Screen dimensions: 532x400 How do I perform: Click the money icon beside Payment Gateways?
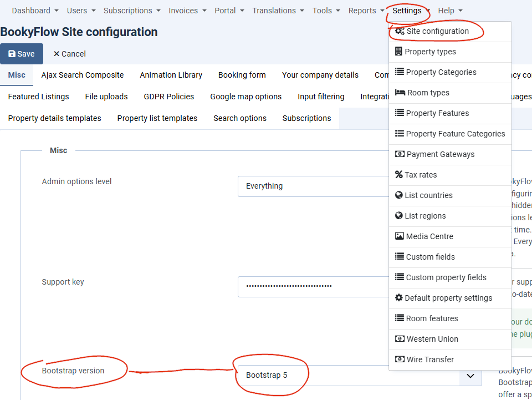pos(400,154)
